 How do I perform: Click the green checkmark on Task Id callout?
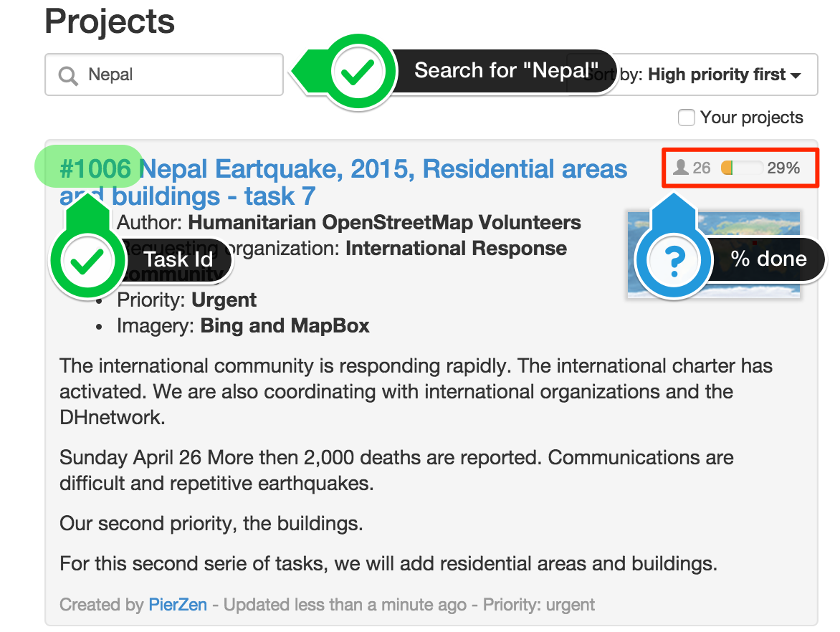(x=87, y=262)
